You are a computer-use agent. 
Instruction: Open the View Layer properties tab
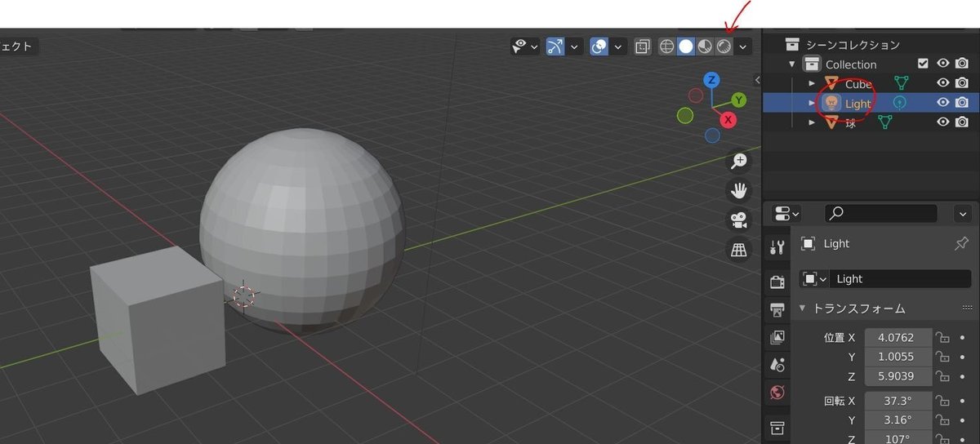(x=777, y=337)
